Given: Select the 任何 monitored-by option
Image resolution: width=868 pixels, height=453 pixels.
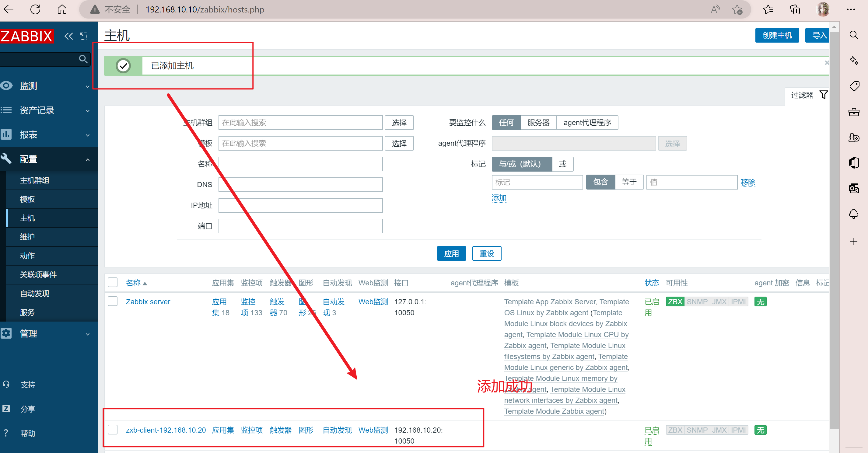Looking at the screenshot, I should pos(506,123).
